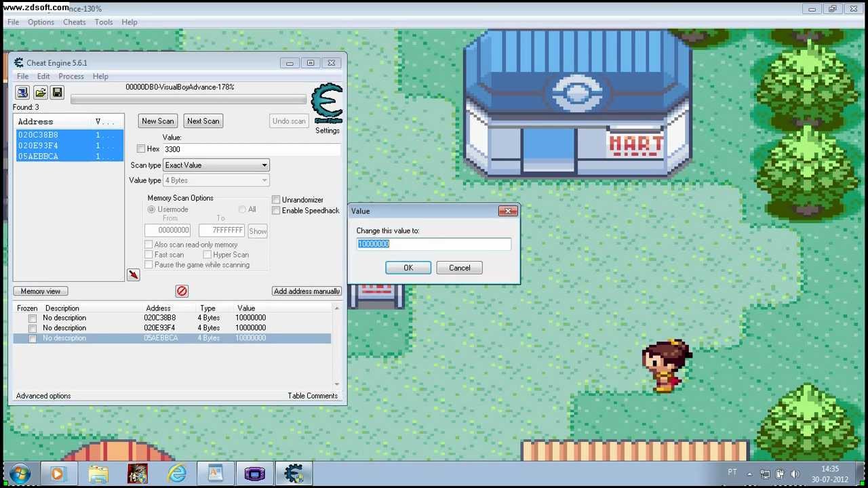Open Cheat Engine File menu
Image resolution: width=868 pixels, height=488 pixels.
22,77
